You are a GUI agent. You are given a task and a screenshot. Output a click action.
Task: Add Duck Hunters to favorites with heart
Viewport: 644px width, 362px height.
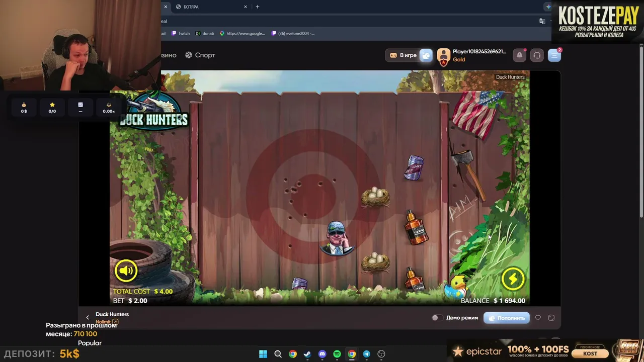pos(538,318)
